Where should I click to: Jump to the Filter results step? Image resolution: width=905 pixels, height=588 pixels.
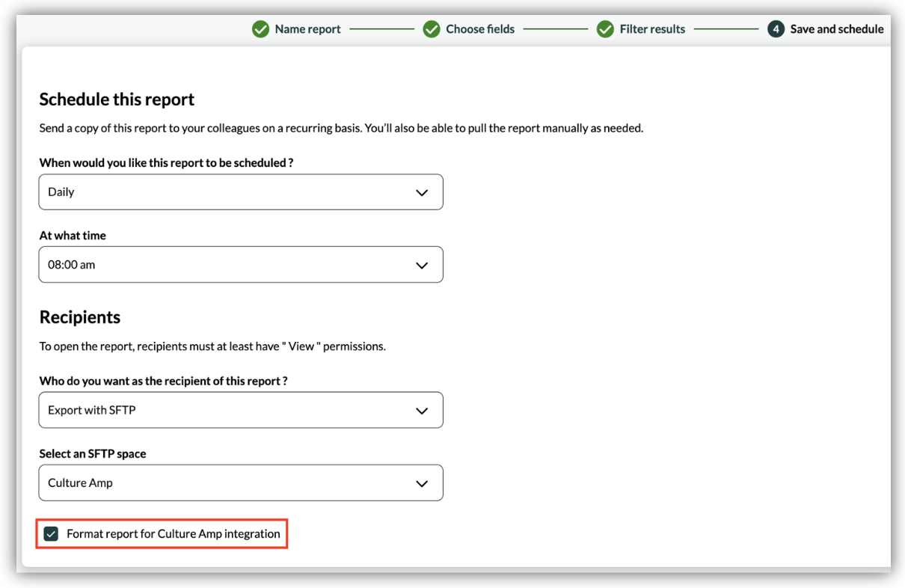[x=652, y=29]
